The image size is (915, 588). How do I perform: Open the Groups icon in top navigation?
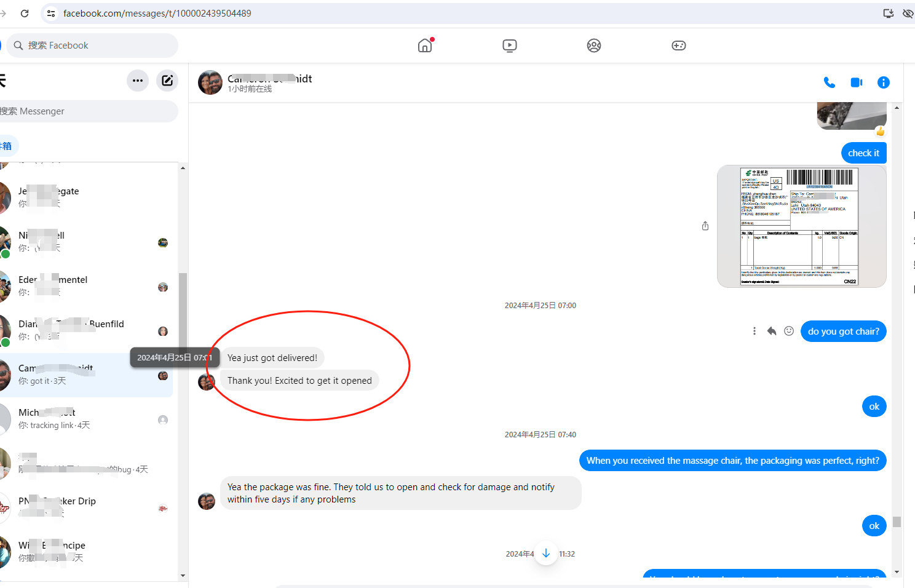(x=593, y=46)
